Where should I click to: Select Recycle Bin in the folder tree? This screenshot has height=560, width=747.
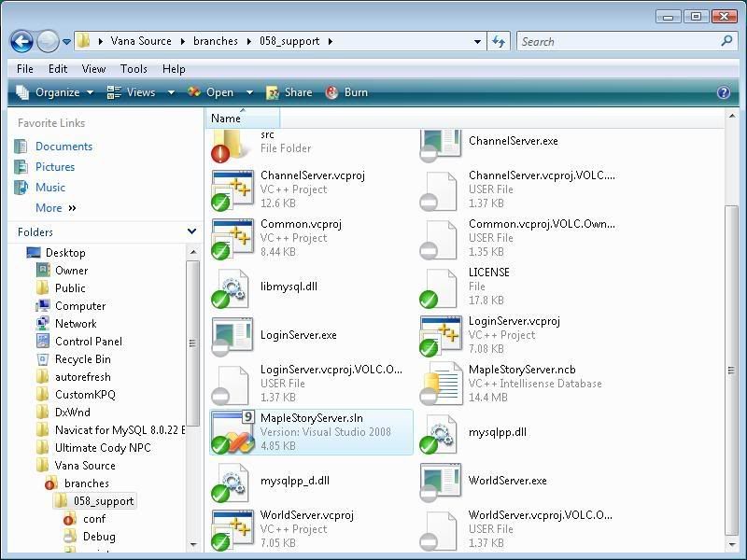point(83,359)
